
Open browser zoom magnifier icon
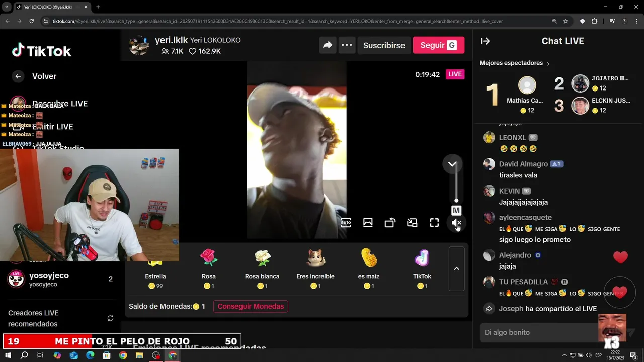coord(554,21)
